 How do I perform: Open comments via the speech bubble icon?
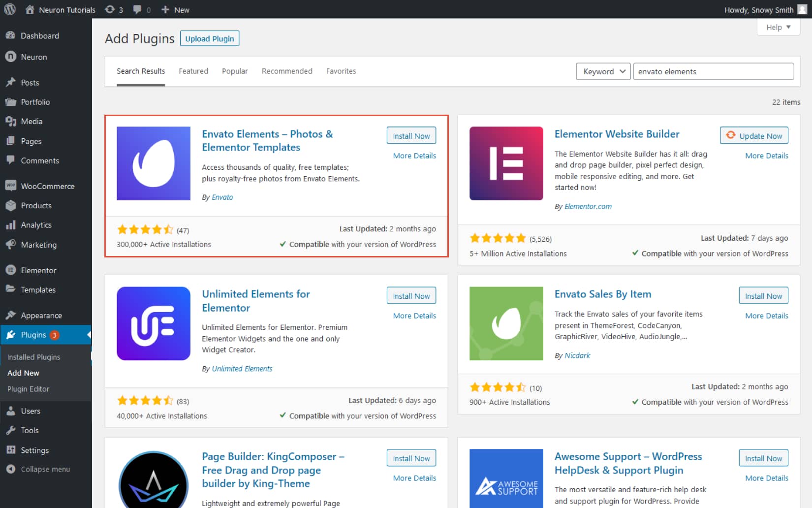pos(137,9)
